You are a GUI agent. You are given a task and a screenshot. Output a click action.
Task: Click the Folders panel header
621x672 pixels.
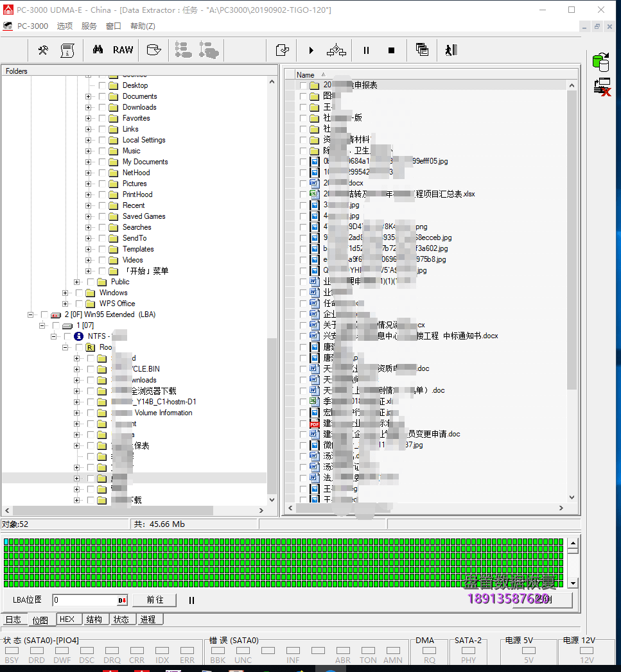point(140,71)
